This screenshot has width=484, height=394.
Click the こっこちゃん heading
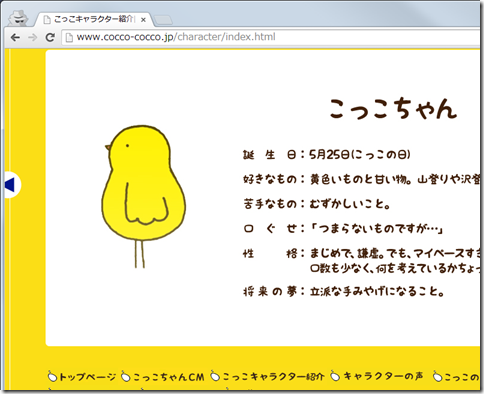393,108
